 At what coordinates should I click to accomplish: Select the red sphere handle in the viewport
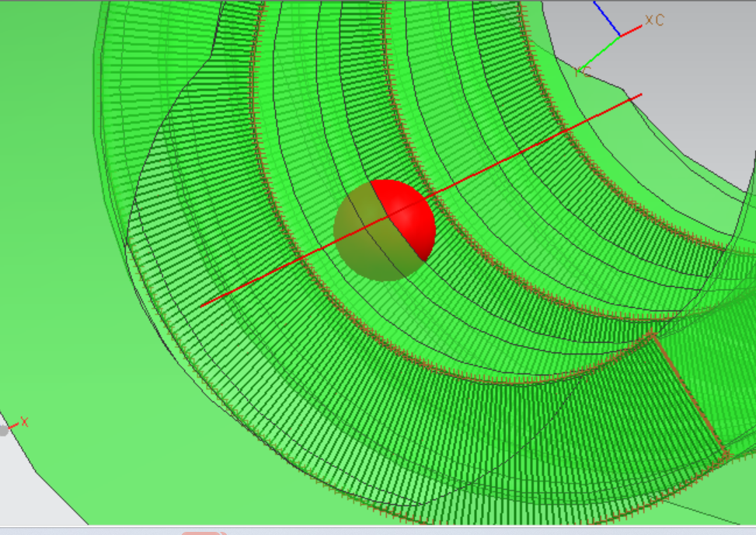click(385, 230)
